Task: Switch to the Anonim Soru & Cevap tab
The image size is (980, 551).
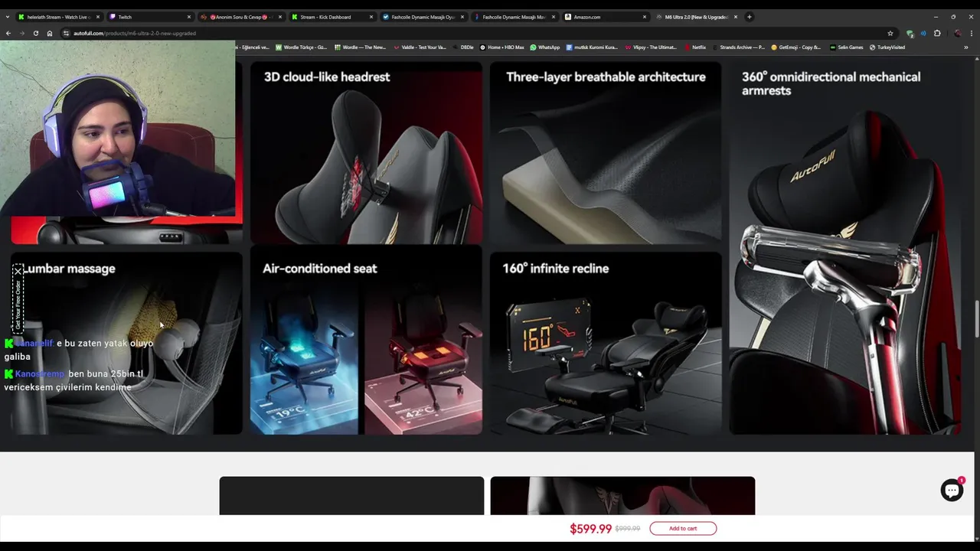Action: (240, 17)
